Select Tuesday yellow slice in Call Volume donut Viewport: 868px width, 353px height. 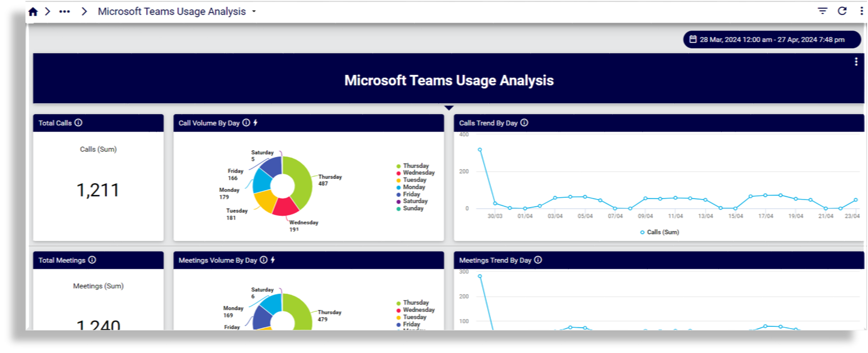(x=266, y=202)
